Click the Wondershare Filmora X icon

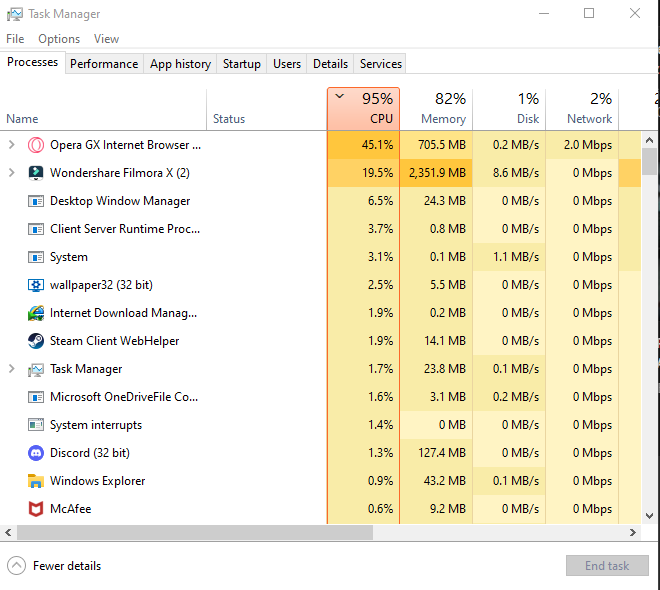click(x=36, y=173)
